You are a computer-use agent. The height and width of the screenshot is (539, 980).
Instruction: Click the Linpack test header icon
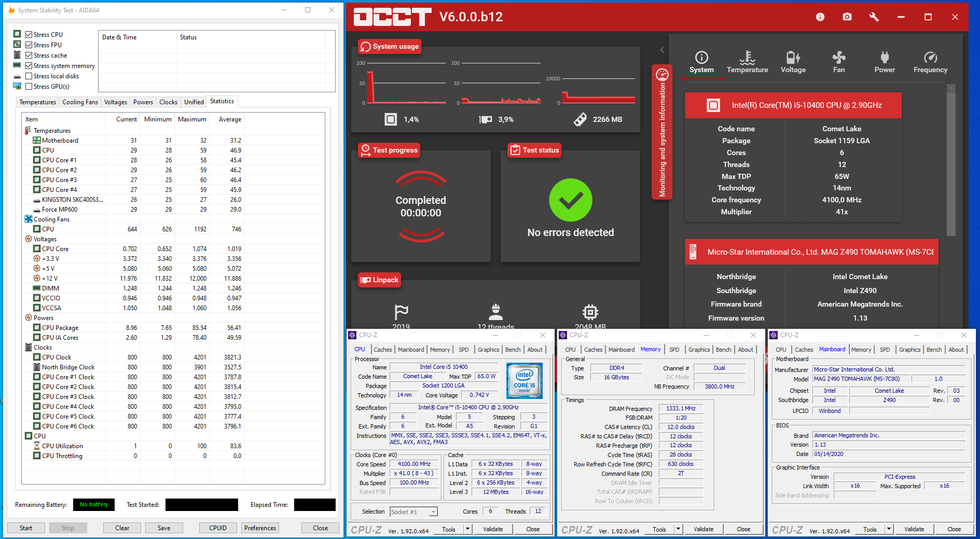(365, 280)
